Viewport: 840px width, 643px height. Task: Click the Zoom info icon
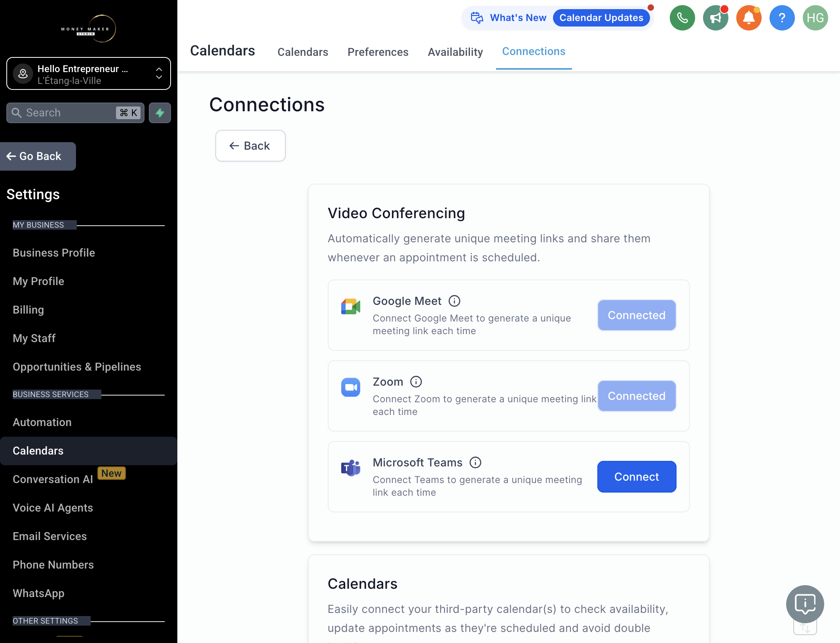[x=416, y=382]
